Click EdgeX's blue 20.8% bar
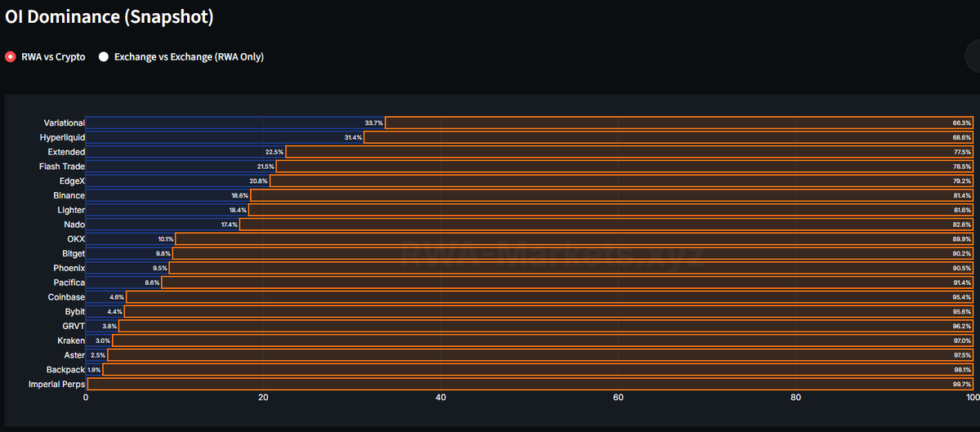Screen dimensions: 980x432 click(x=178, y=180)
